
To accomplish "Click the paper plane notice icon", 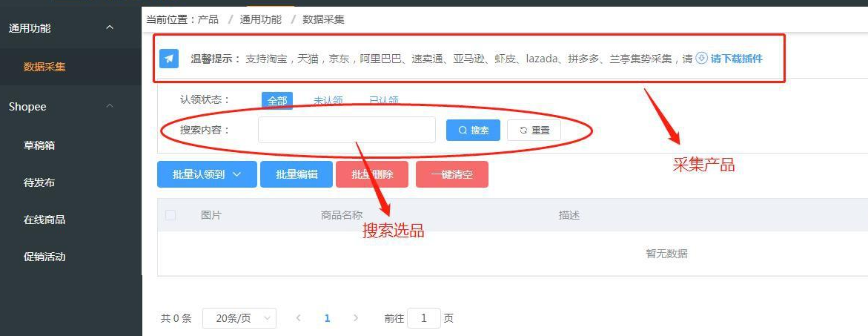I will click(169, 58).
